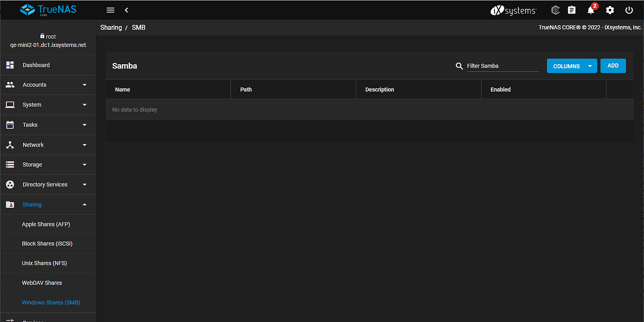Collapse the Sharing menu section
The image size is (644, 322).
click(x=48, y=204)
